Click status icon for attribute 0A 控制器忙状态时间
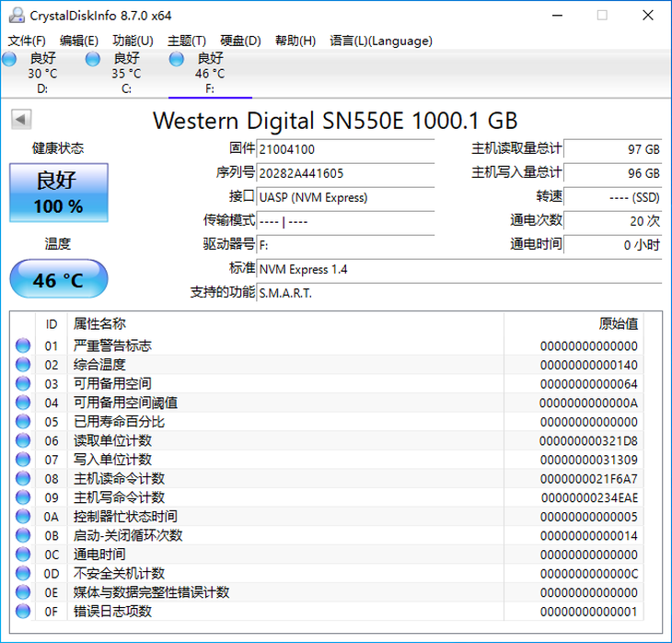The width and height of the screenshot is (672, 643). click(23, 517)
